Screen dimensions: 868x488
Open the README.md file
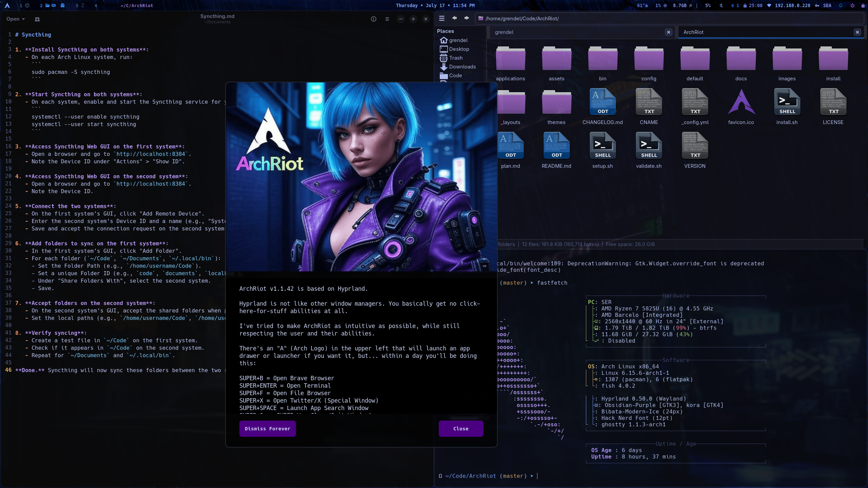556,150
